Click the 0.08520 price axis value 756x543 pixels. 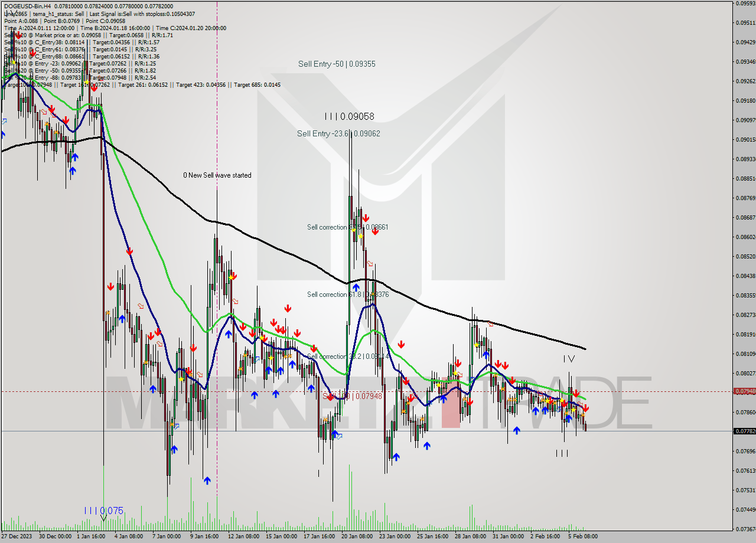[x=745, y=256]
